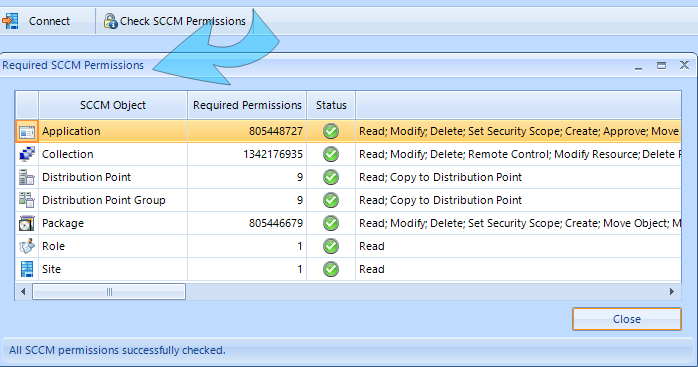
Task: Click the horizontal scrollbar thumb
Action: (109, 292)
